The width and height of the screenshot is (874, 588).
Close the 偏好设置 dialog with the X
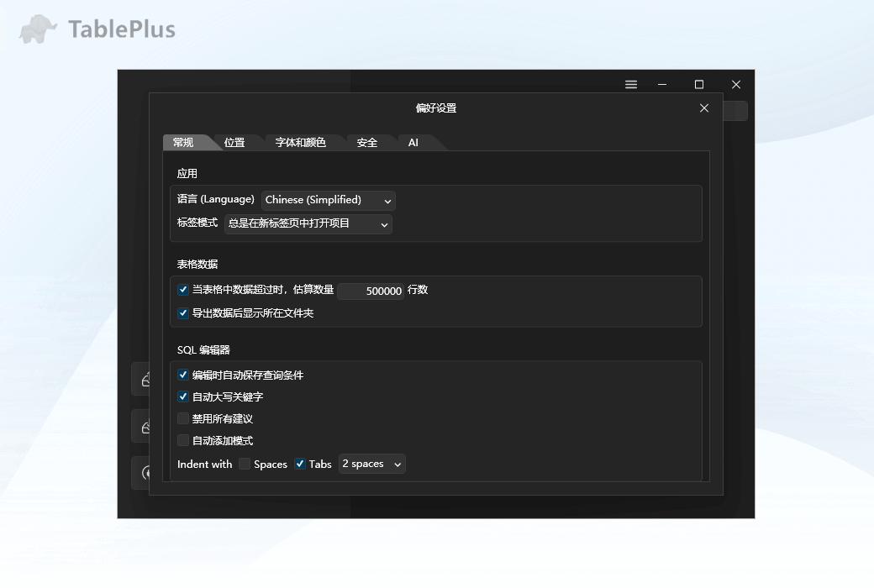pyautogui.click(x=704, y=108)
